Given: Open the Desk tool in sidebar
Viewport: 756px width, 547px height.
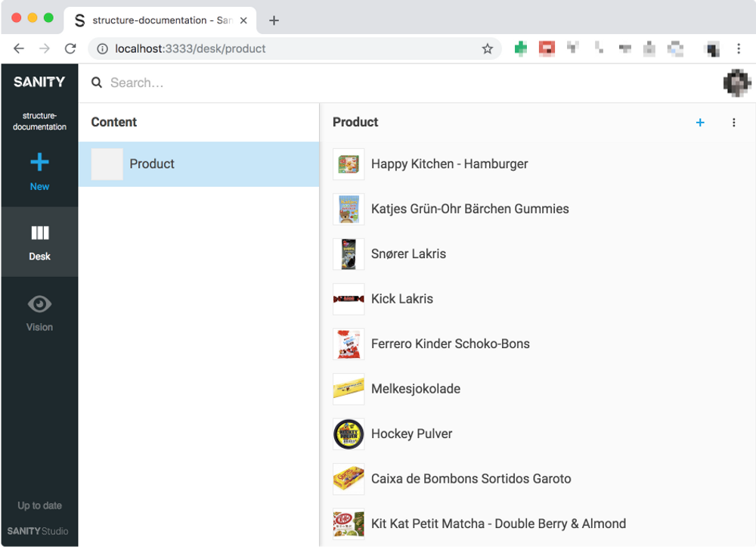Looking at the screenshot, I should point(39,241).
